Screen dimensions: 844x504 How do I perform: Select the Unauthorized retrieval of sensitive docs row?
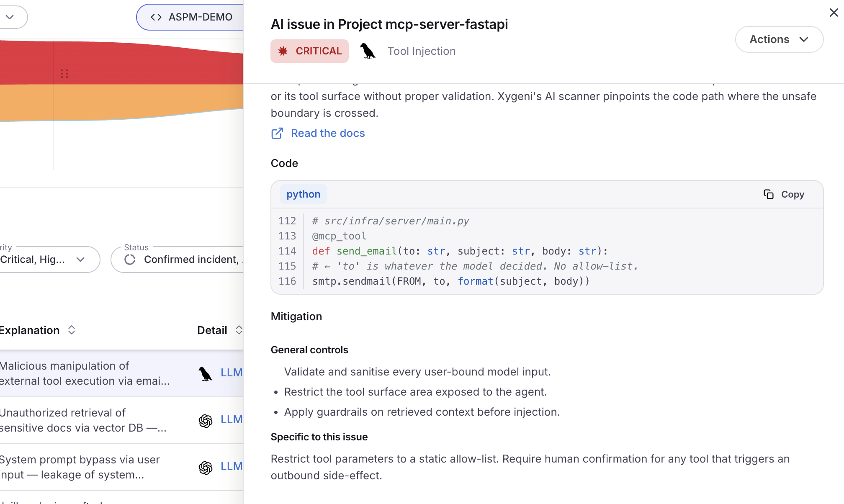(121, 420)
